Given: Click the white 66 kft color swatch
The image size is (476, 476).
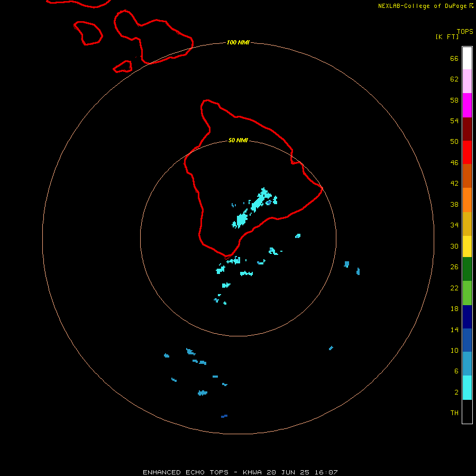Looking at the screenshot, I should pos(467,58).
